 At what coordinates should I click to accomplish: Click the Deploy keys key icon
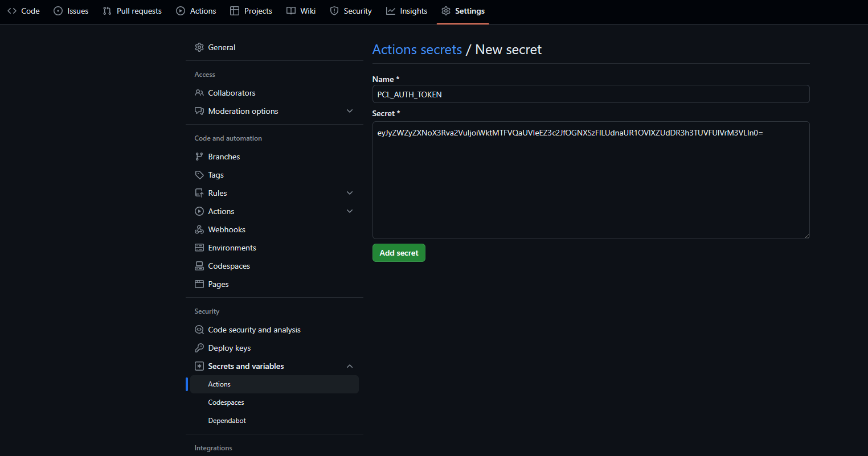coord(199,348)
